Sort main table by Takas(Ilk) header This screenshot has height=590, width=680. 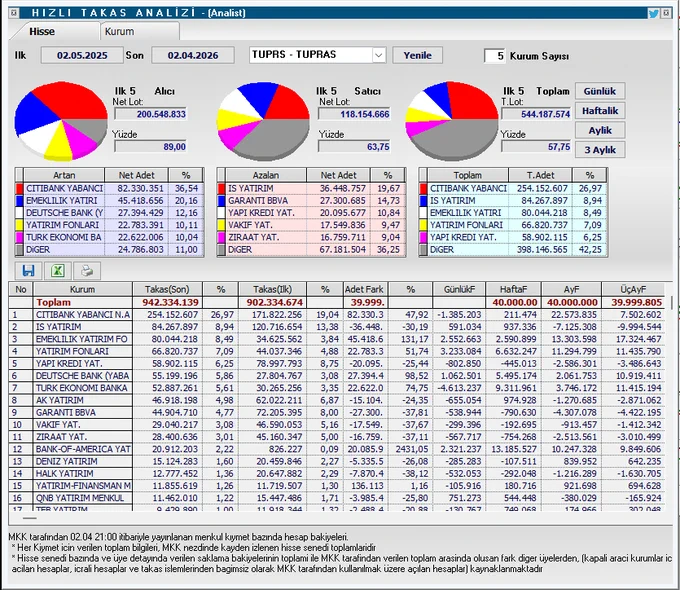point(272,289)
